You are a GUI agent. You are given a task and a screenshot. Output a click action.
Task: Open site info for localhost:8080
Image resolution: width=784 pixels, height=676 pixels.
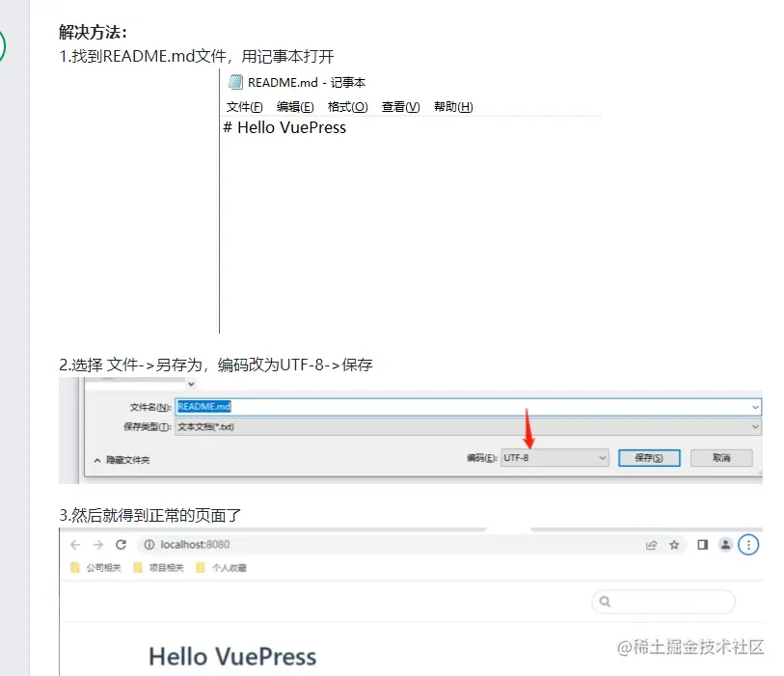click(149, 544)
